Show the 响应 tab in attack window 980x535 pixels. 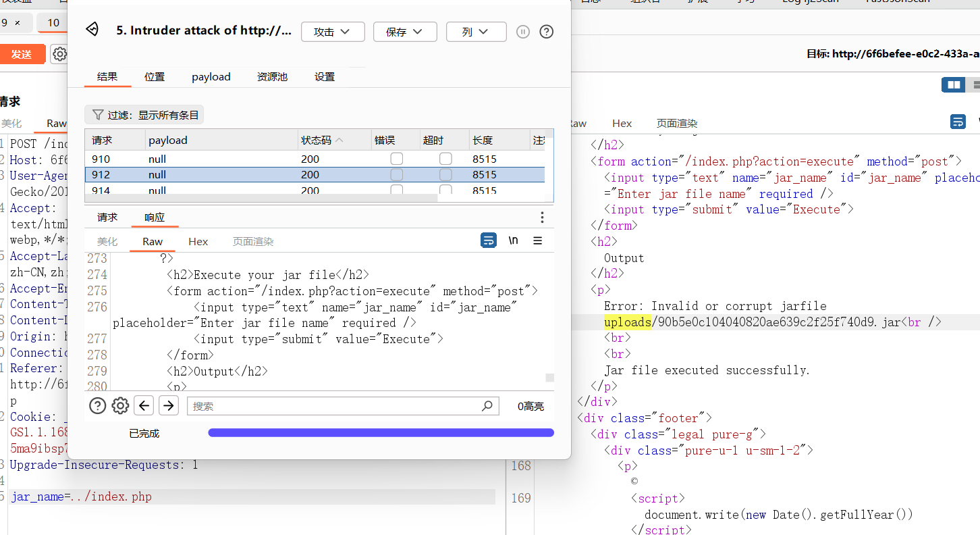[155, 218]
